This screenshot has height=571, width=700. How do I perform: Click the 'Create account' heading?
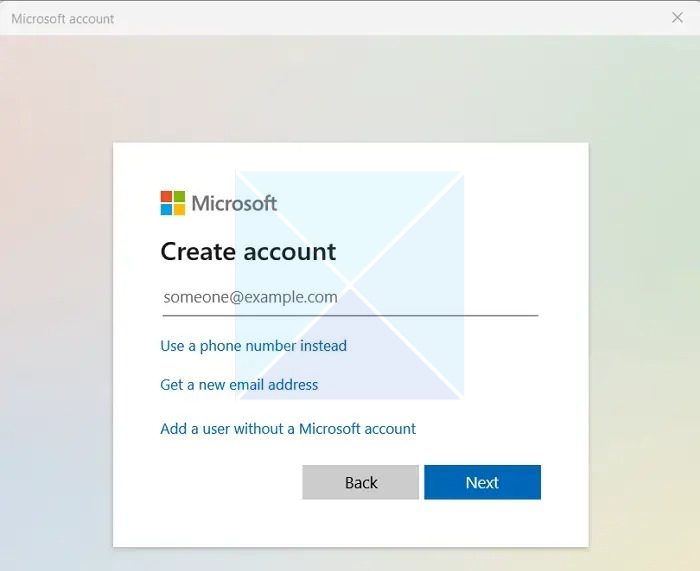[248, 251]
